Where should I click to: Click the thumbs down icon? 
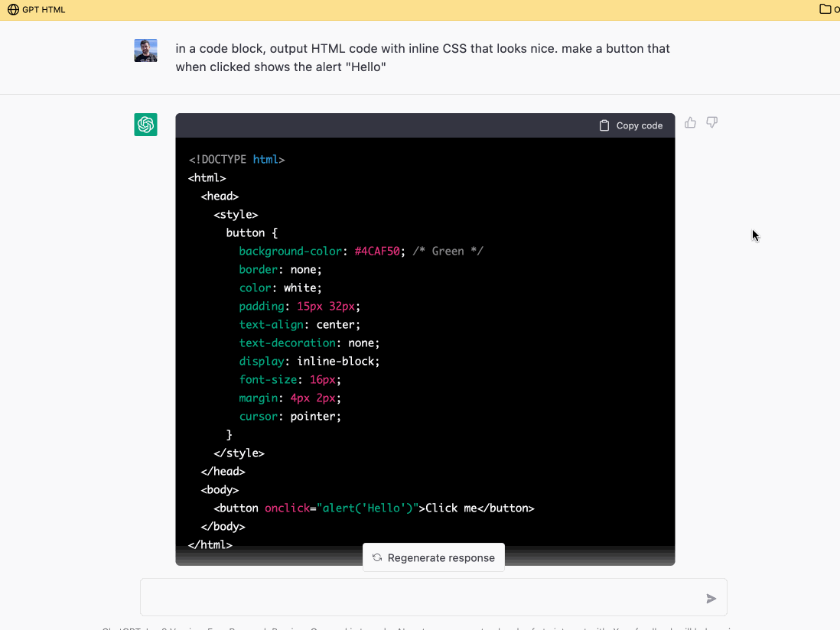[x=711, y=122]
